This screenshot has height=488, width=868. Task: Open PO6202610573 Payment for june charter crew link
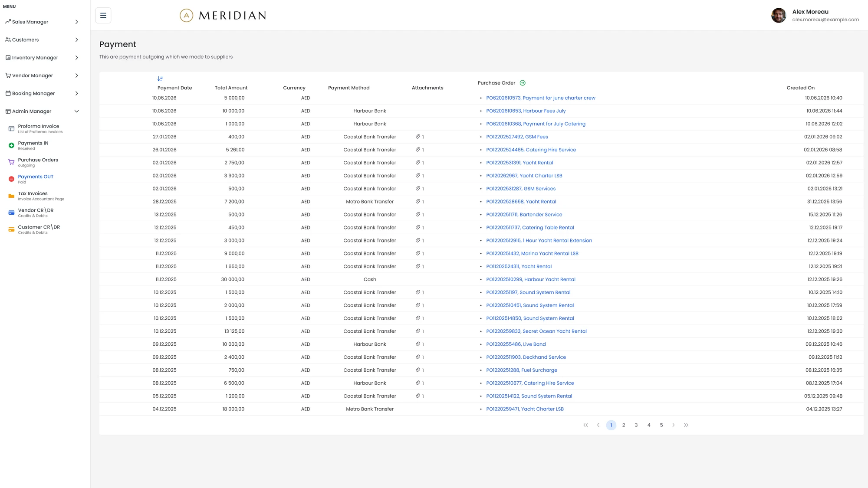coord(540,98)
